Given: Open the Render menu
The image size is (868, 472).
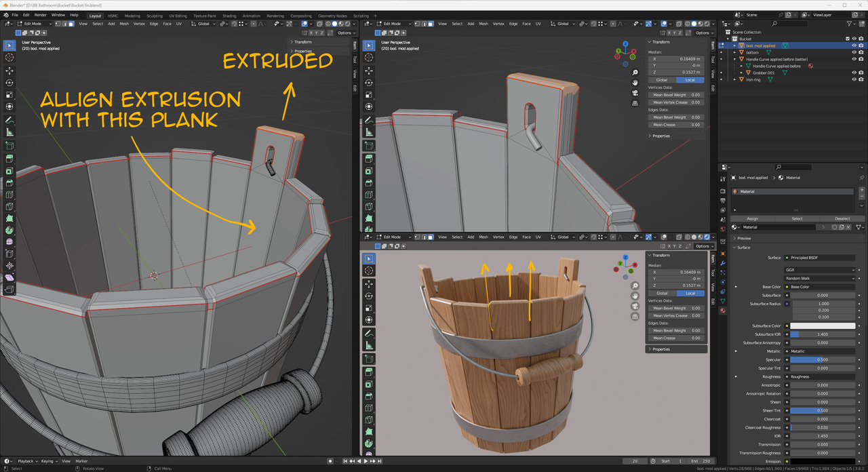Looking at the screenshot, I should (x=41, y=15).
